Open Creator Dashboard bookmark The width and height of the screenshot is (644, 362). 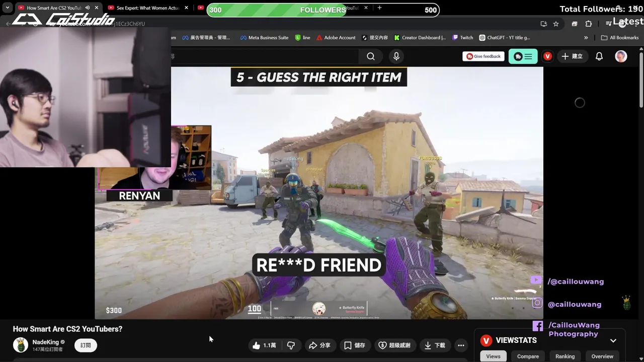420,38
